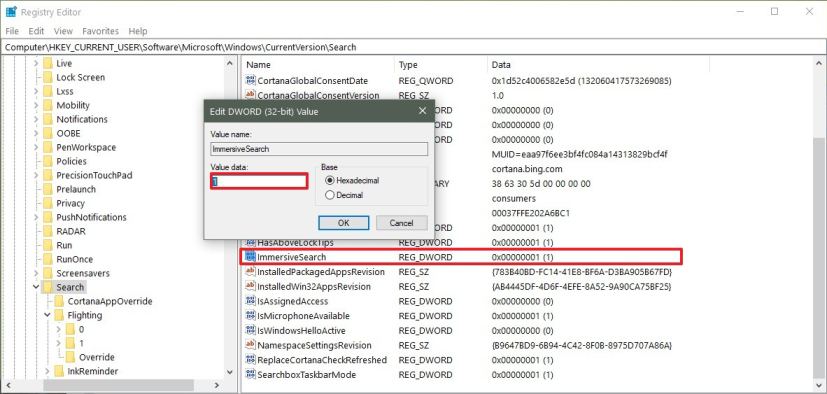
Task: Expand the PushNotifications key
Action: tap(36, 217)
